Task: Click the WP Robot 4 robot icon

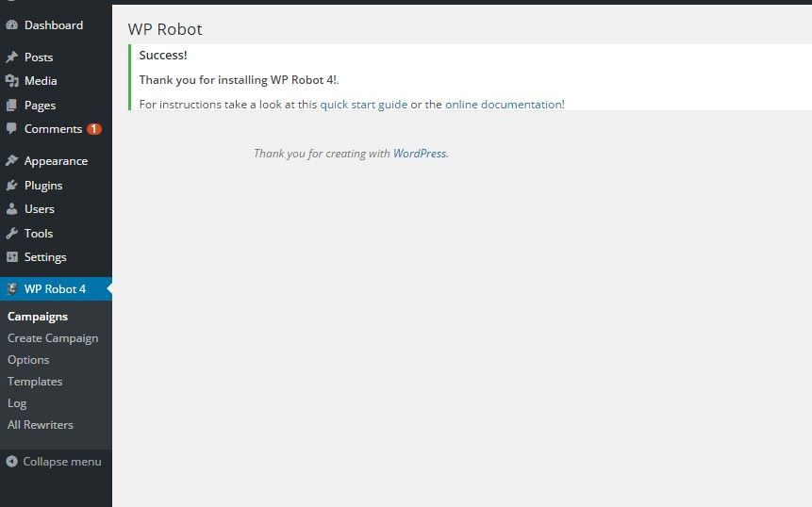Action: (12, 288)
